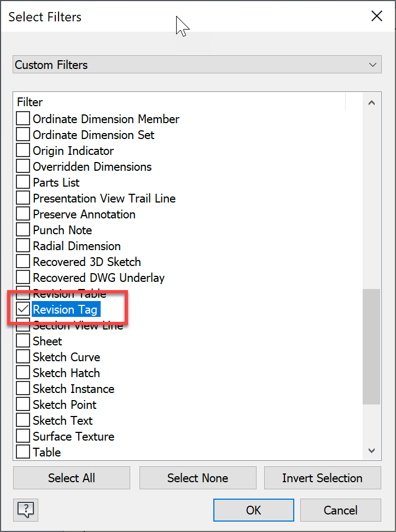Enable the Punch Note filter

(x=22, y=230)
